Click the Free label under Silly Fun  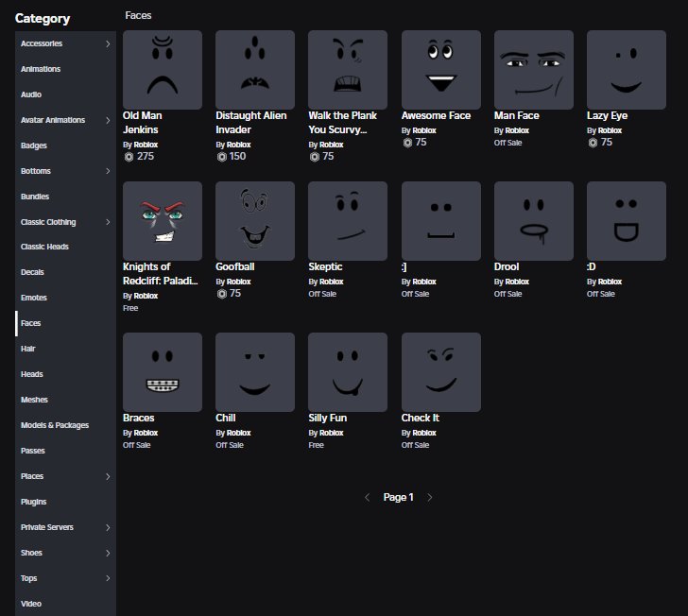click(316, 445)
